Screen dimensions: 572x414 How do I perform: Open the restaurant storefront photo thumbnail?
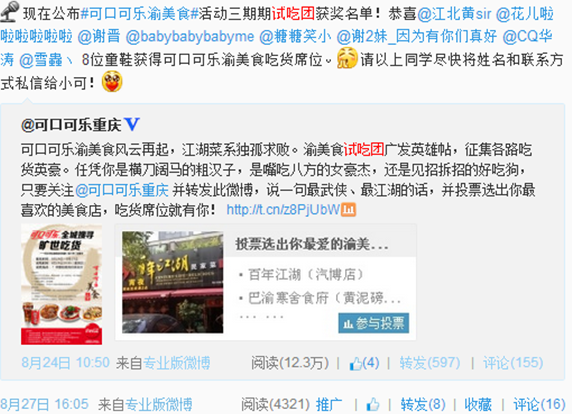pos(173,282)
